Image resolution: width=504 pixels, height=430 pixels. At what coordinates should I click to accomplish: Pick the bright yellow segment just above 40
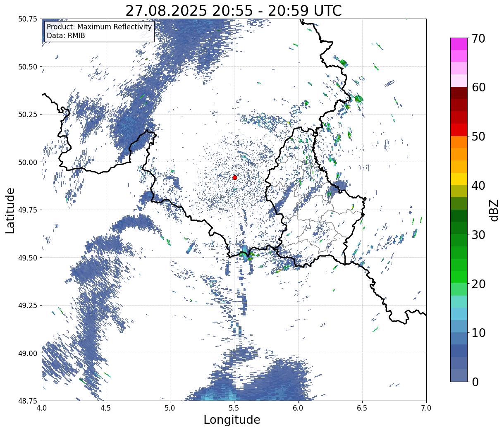coord(459,179)
